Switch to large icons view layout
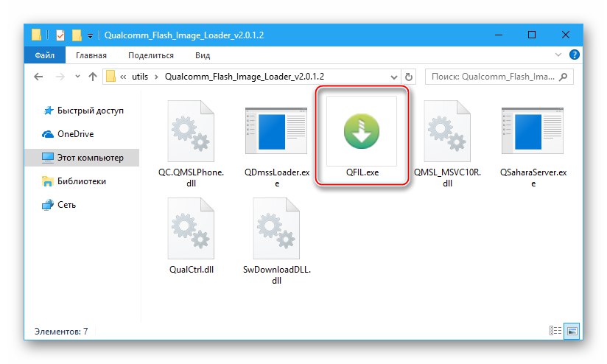This screenshot has width=607, height=364. click(x=572, y=331)
